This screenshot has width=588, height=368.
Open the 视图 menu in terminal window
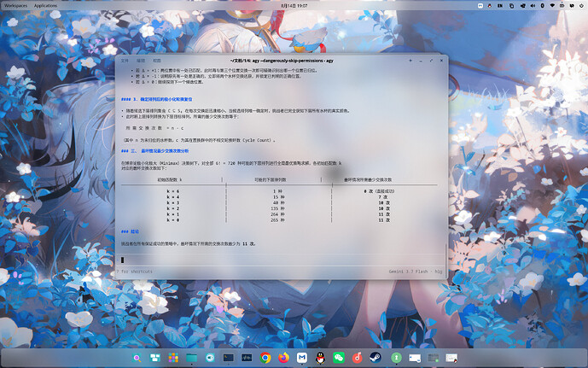click(157, 61)
